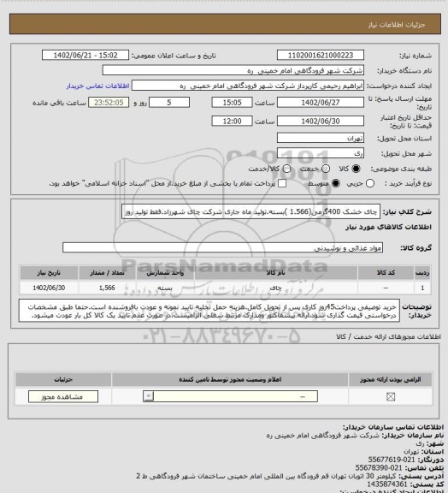Click the deadline time field 15:05
The image size is (448, 493).
click(233, 103)
